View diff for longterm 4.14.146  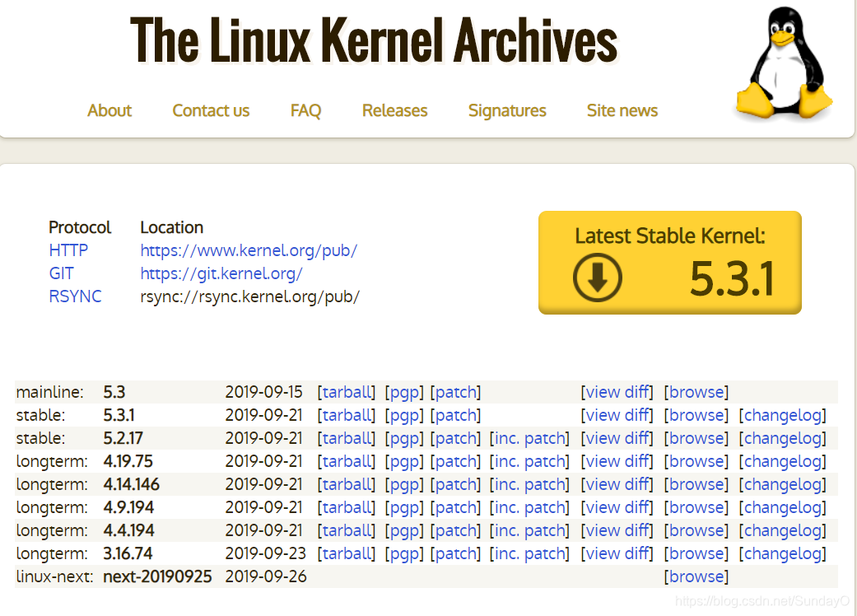(x=617, y=483)
